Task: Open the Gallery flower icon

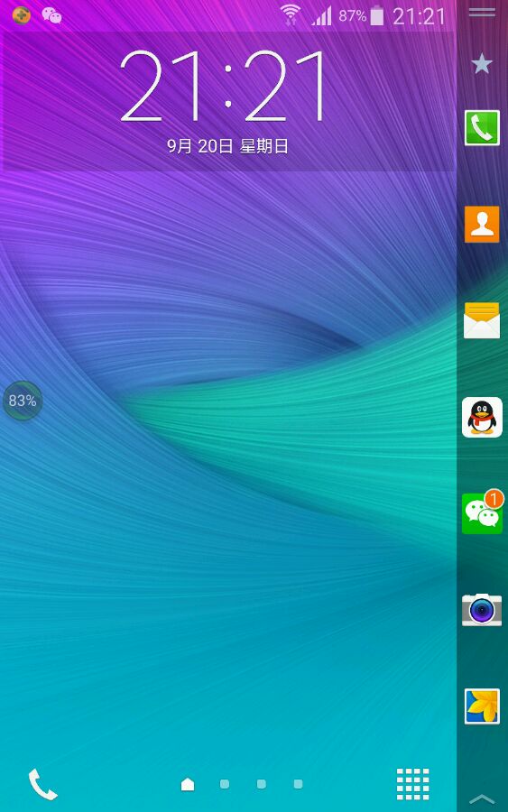Action: [482, 706]
